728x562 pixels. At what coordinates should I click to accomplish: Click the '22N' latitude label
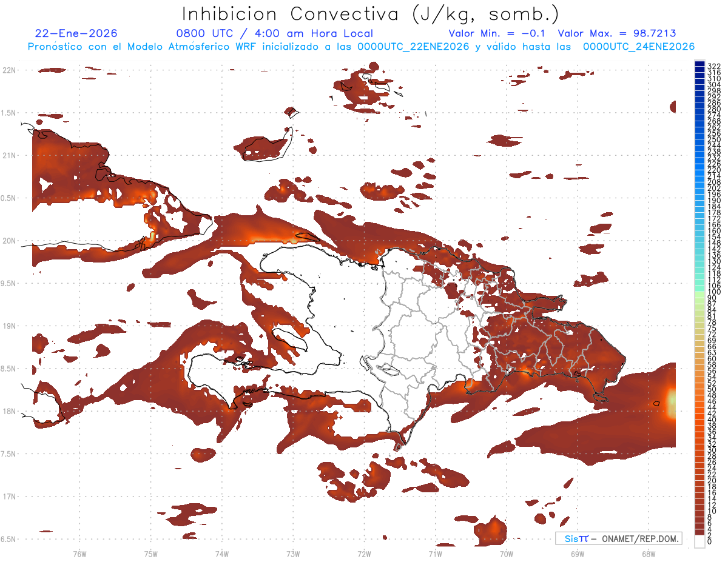coord(10,70)
